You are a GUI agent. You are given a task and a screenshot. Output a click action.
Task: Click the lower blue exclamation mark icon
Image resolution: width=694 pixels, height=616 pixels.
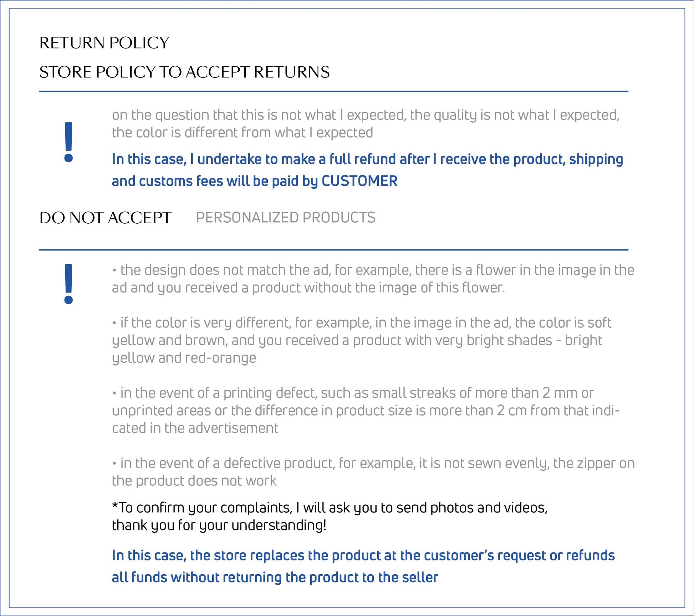[x=68, y=284]
